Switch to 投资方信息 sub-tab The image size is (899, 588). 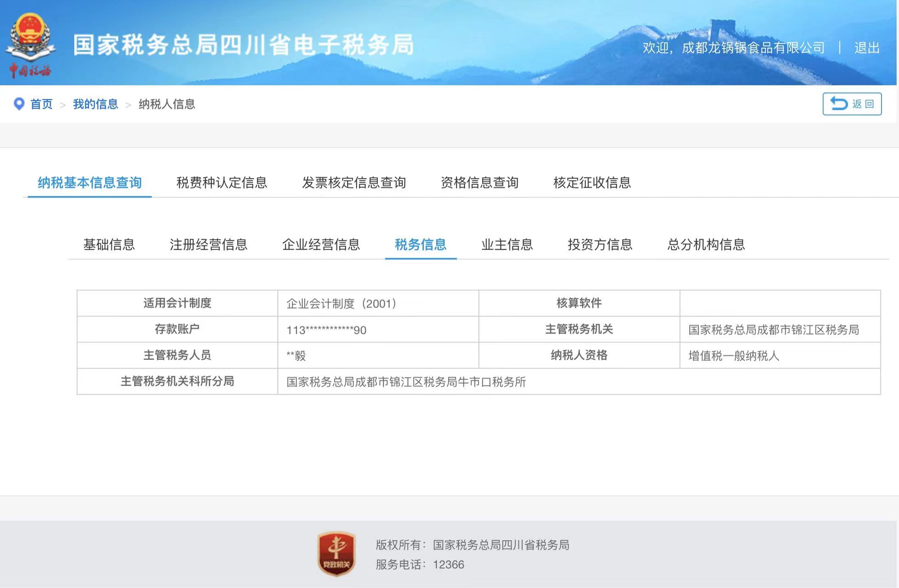[x=600, y=244]
